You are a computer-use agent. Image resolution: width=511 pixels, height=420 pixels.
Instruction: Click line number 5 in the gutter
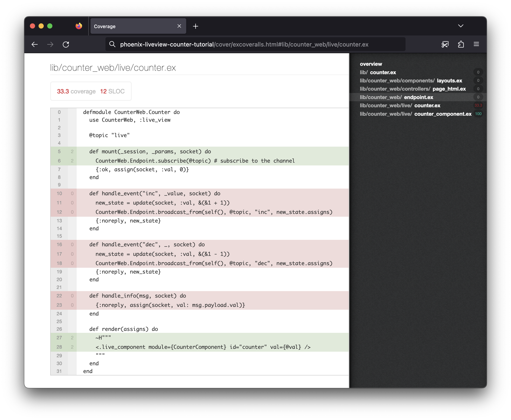click(59, 151)
